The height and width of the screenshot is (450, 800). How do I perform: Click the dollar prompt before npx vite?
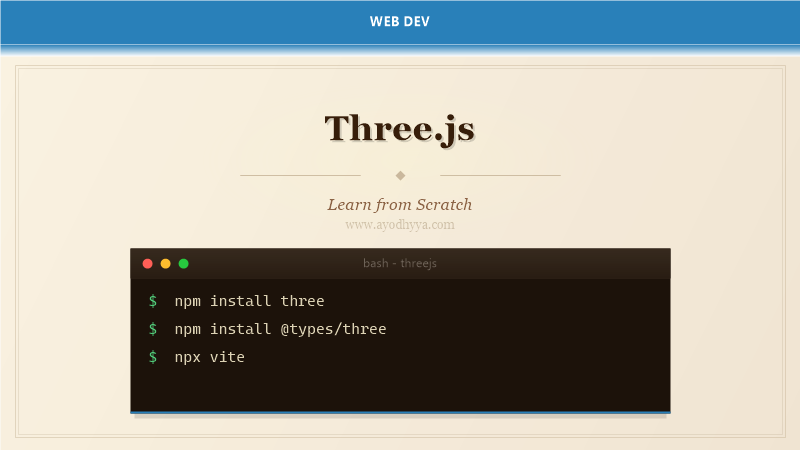pos(153,357)
